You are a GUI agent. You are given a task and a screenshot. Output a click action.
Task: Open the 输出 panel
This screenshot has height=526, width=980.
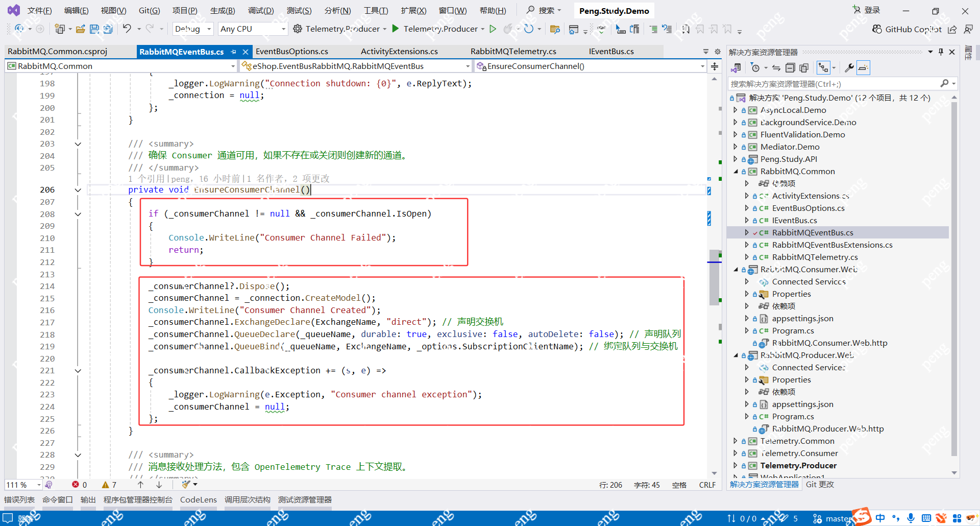tap(88, 499)
